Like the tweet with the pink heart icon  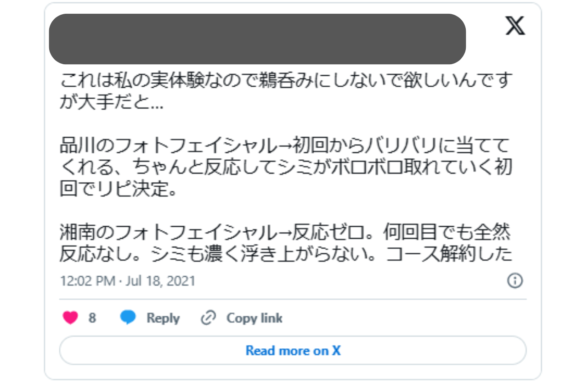(70, 318)
